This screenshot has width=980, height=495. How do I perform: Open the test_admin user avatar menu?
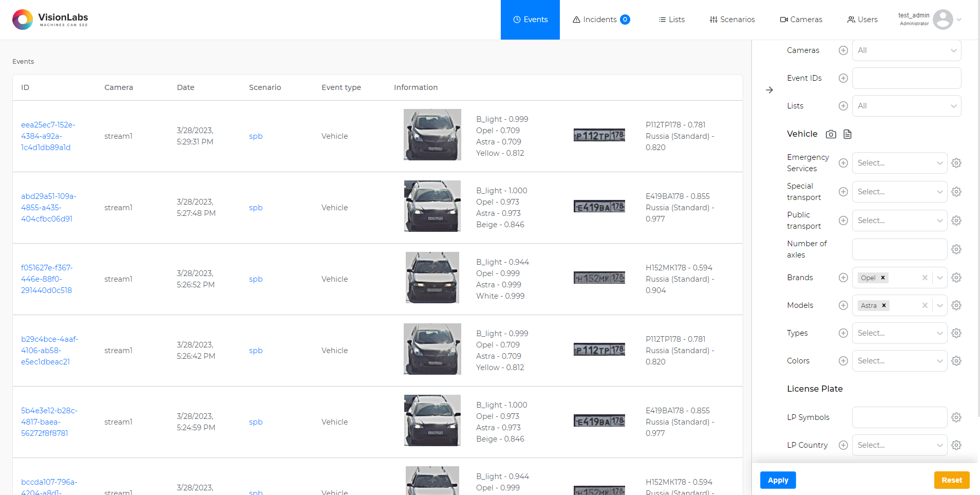pos(943,20)
